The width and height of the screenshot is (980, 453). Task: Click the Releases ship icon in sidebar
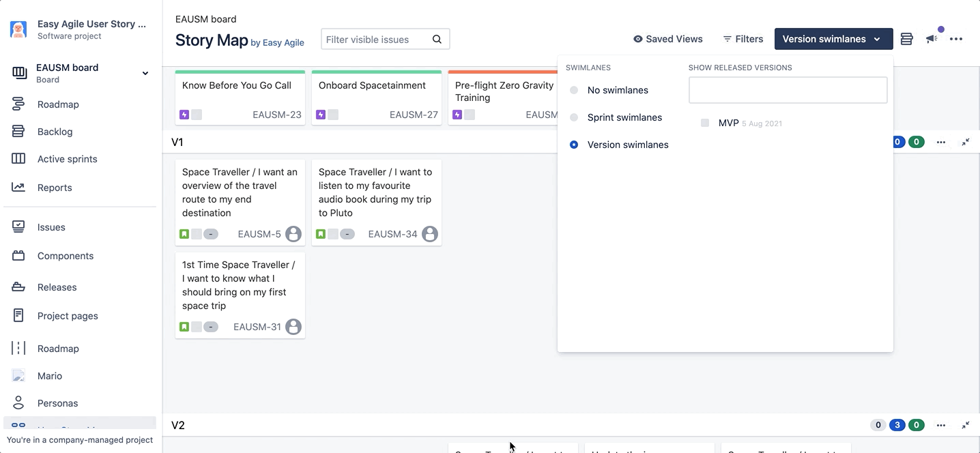(x=18, y=287)
